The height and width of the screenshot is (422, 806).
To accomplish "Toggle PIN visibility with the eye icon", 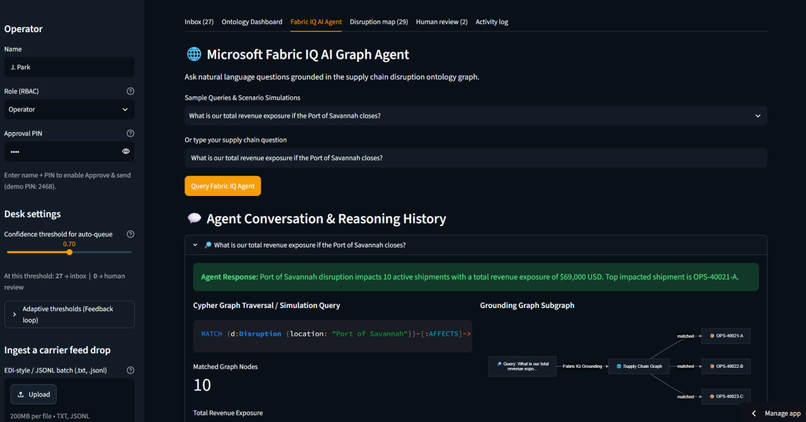I will pos(126,152).
